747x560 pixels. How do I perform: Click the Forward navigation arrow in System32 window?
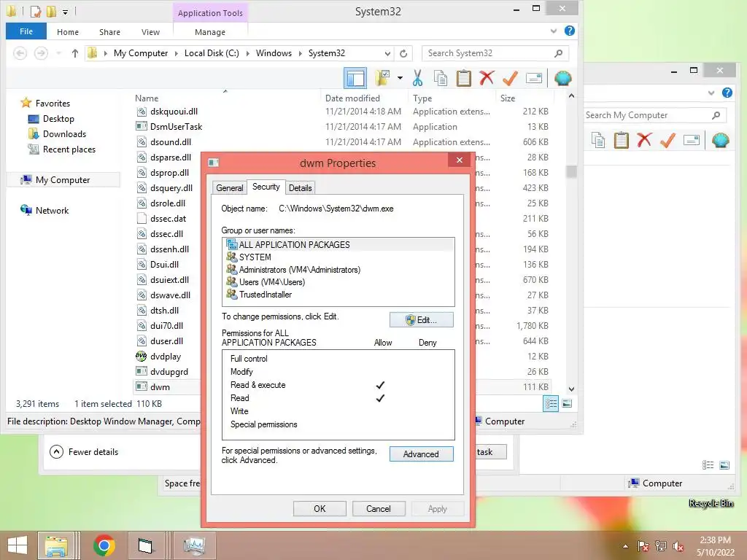pos(41,53)
